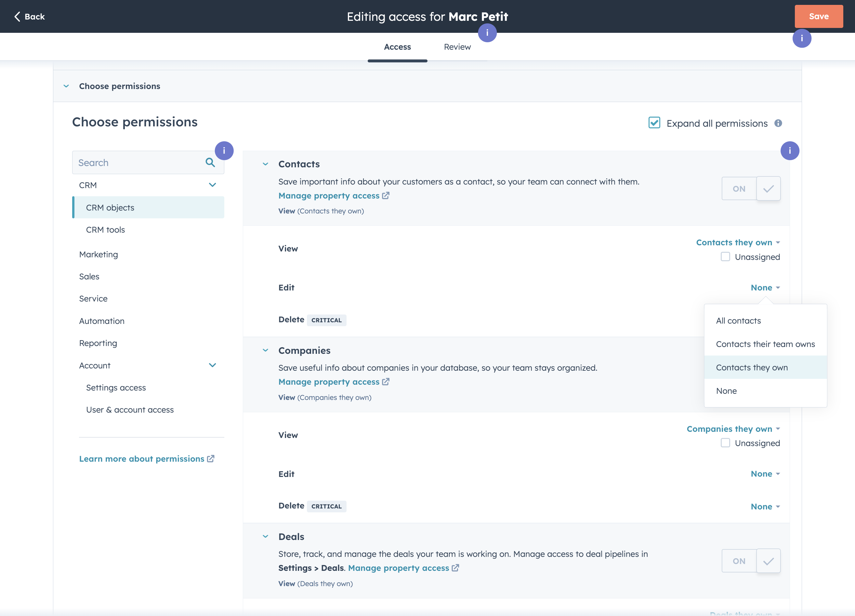Click external link icon beside Deals Manage property access

click(x=455, y=568)
